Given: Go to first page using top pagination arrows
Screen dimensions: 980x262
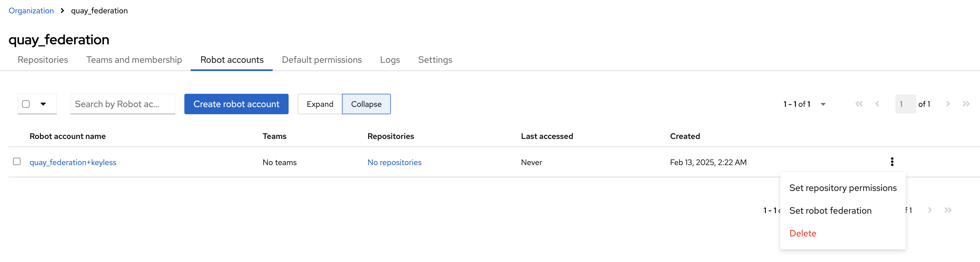Looking at the screenshot, I should pos(859,104).
